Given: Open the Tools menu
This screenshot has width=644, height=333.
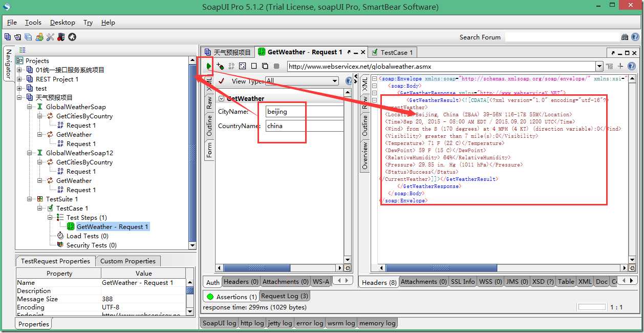Looking at the screenshot, I should click(x=33, y=23).
